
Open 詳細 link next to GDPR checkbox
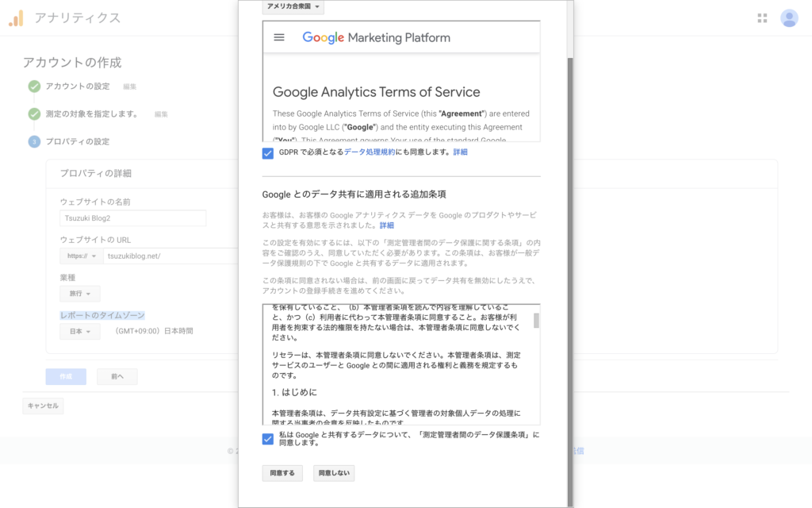click(x=461, y=152)
